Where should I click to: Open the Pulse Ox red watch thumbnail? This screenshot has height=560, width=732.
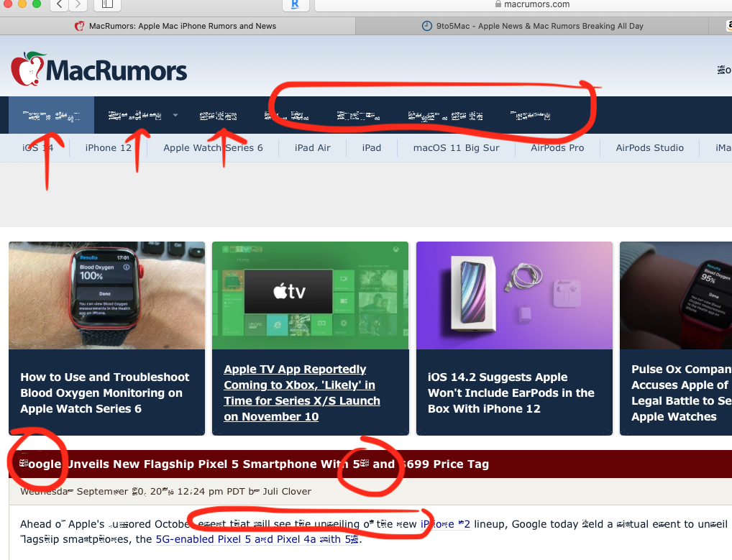676,295
